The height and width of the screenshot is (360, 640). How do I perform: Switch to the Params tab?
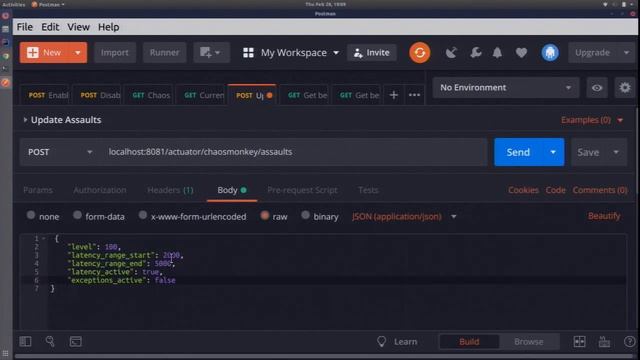tap(38, 190)
